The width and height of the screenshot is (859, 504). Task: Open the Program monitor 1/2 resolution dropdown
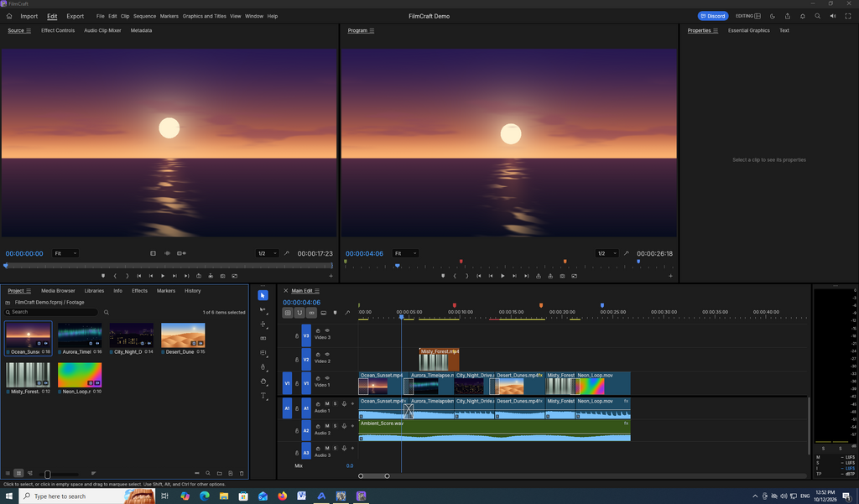607,253
